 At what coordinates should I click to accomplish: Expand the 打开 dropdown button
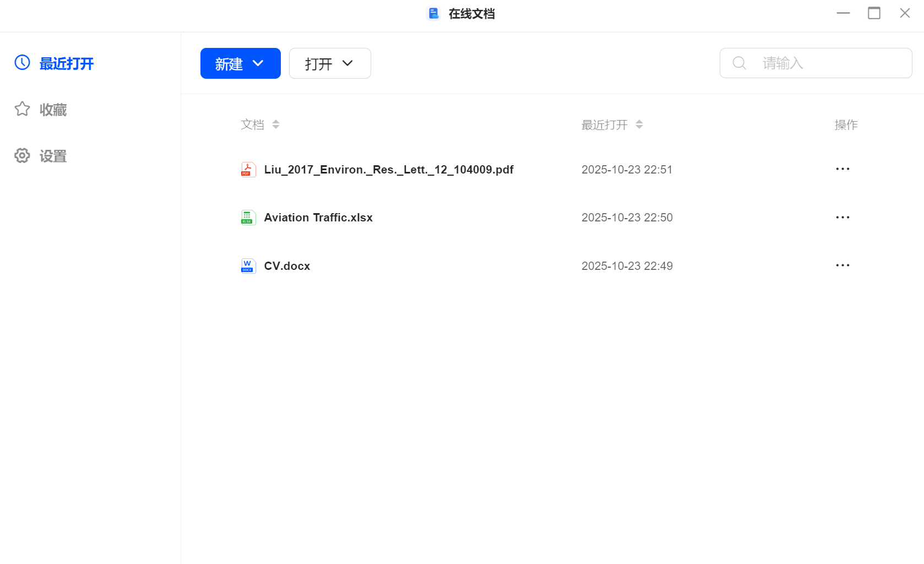pyautogui.click(x=329, y=63)
